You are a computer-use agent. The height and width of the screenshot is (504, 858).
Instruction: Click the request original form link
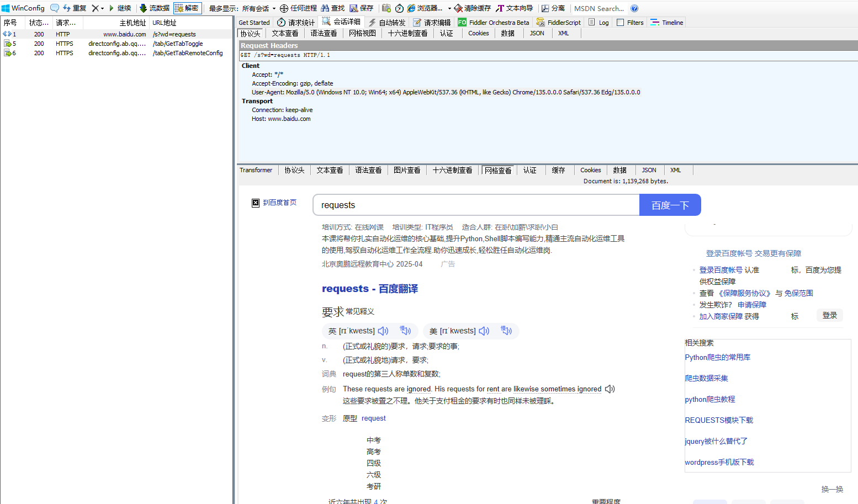point(374,418)
